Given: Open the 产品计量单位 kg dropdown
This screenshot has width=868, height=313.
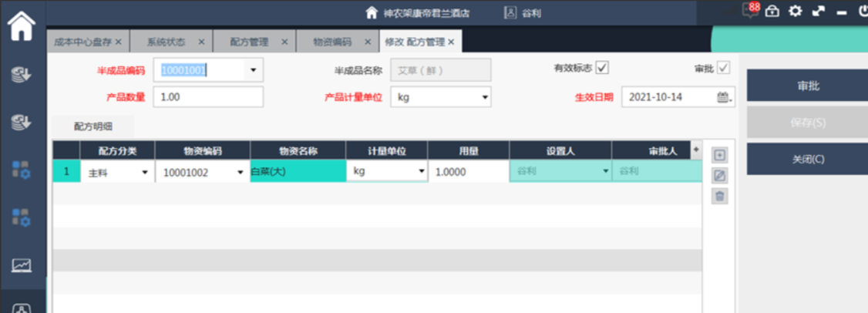Looking at the screenshot, I should 485,97.
